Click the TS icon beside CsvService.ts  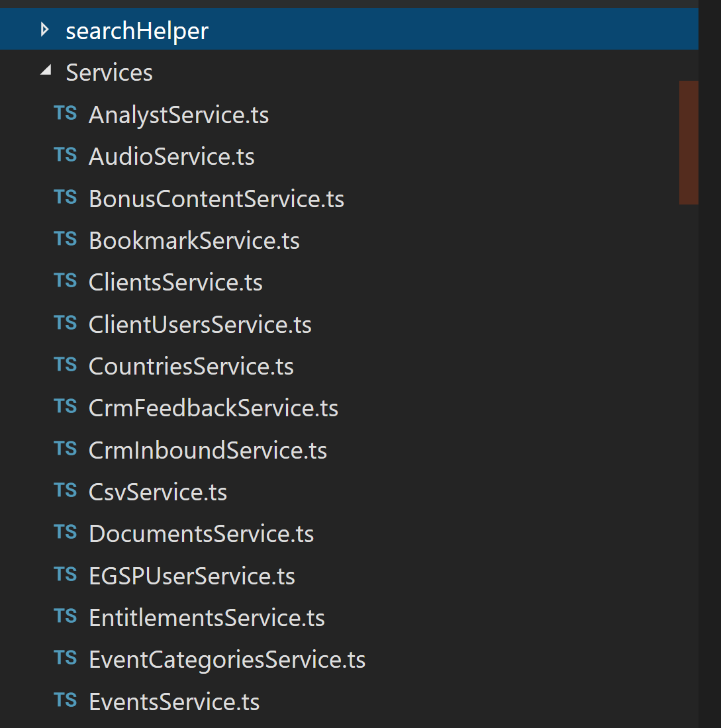[x=64, y=490]
